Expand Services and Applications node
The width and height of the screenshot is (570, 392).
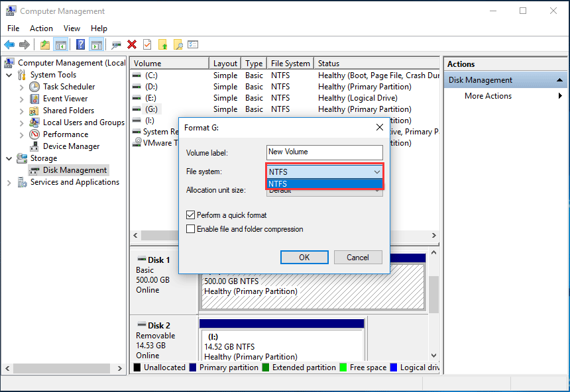tap(9, 182)
